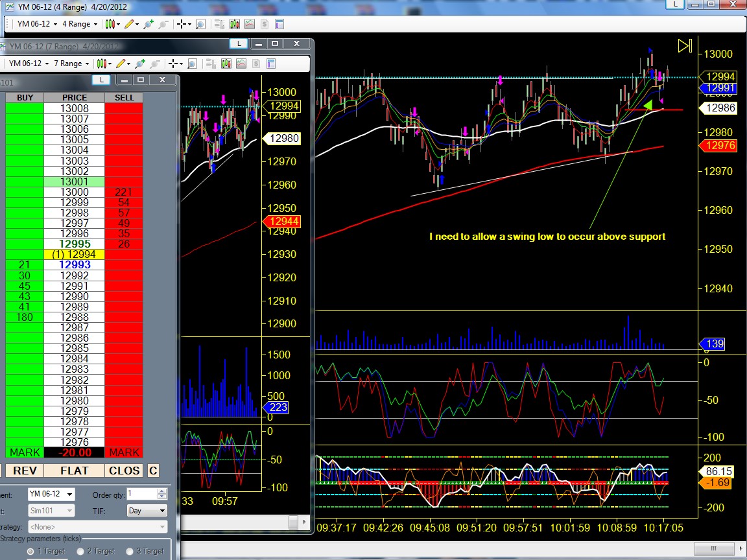
Task: Open the Sim101 account dropdown
Action: coord(51,511)
